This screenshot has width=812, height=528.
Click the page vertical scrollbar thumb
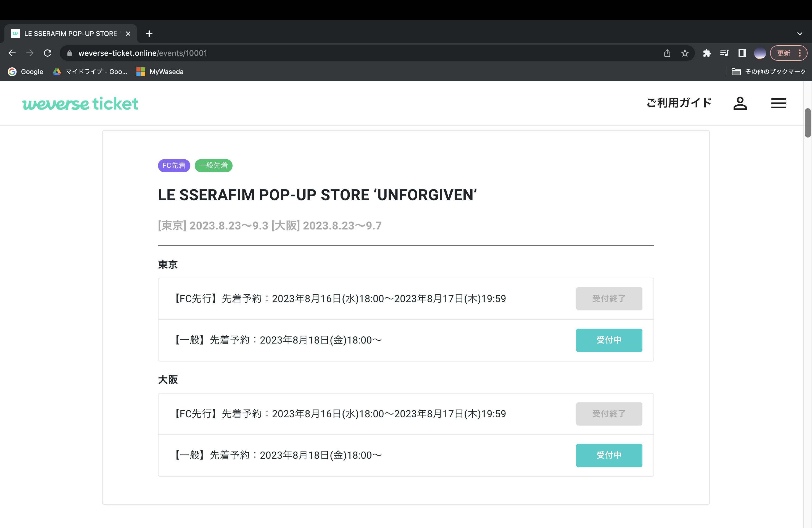click(x=808, y=123)
